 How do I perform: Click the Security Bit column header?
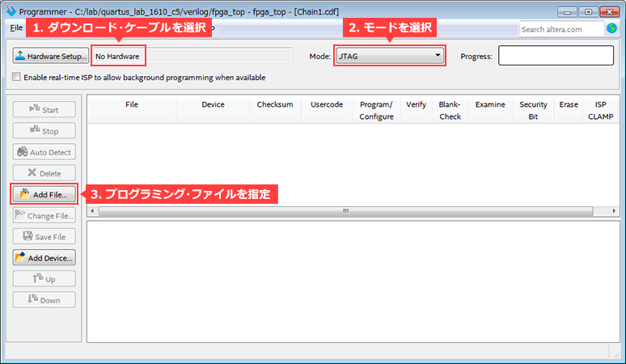coord(533,110)
